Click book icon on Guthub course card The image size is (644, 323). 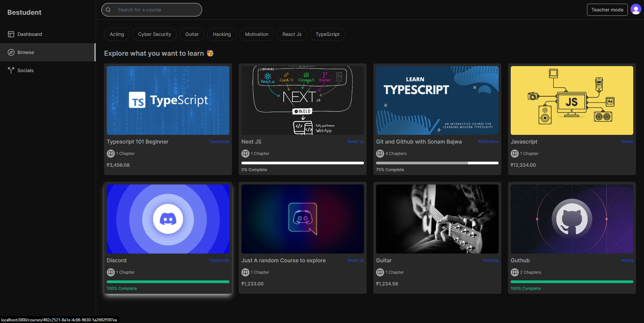point(515,272)
